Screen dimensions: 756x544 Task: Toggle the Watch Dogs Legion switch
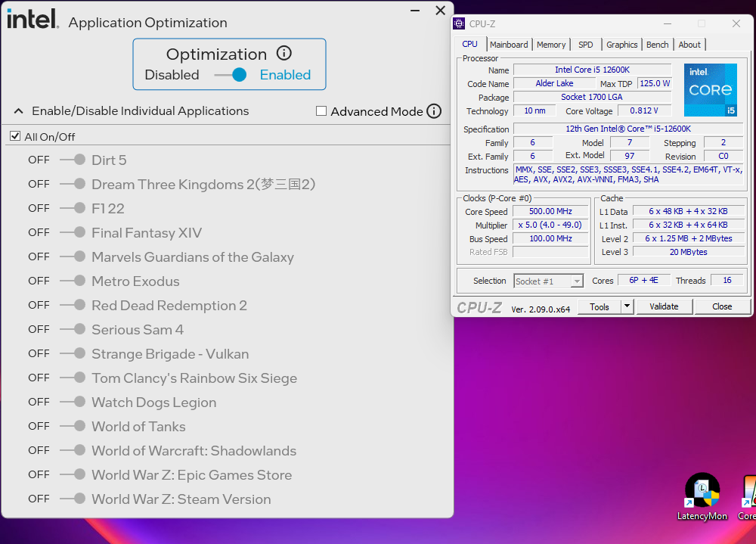pyautogui.click(x=73, y=402)
